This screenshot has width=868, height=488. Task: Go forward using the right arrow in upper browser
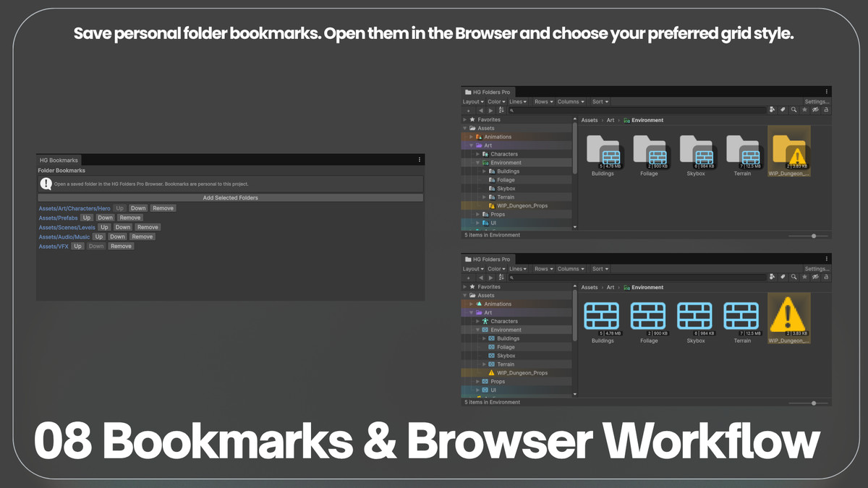491,111
